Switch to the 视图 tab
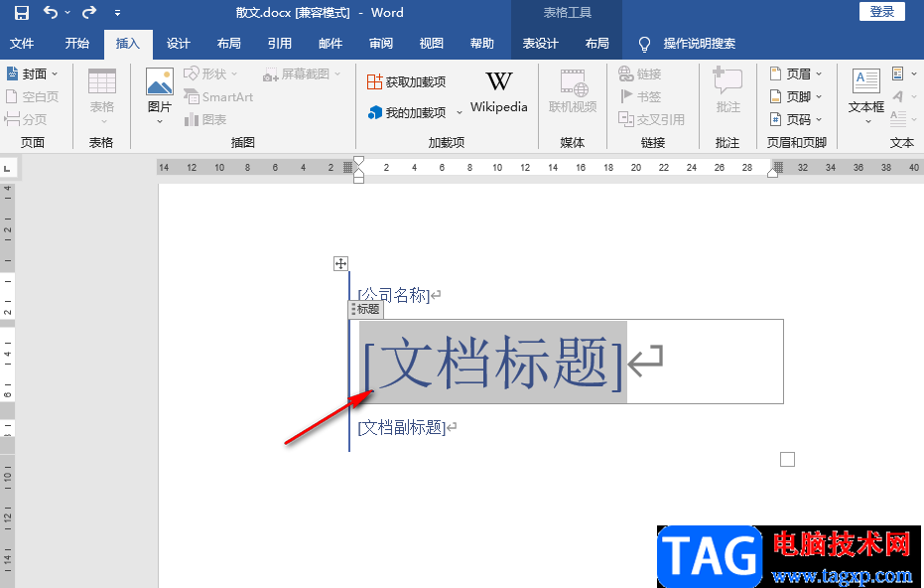 tap(432, 43)
